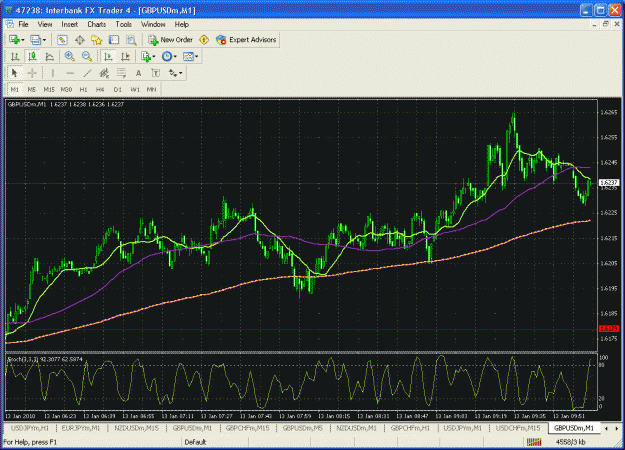Switch to the USDCHFm,M15 chart tab
Screen dimensions: 625x450
[x=518, y=428]
